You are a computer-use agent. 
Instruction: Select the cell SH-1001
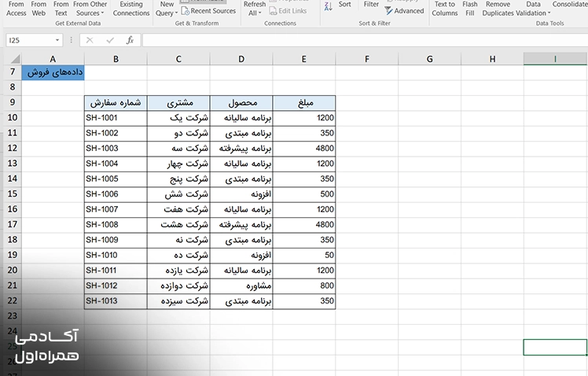[x=116, y=118]
